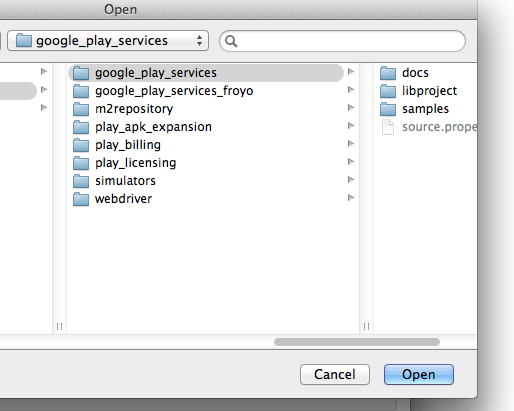Click the column resize handle left of folder list
The width and height of the screenshot is (514, 411).
59,326
